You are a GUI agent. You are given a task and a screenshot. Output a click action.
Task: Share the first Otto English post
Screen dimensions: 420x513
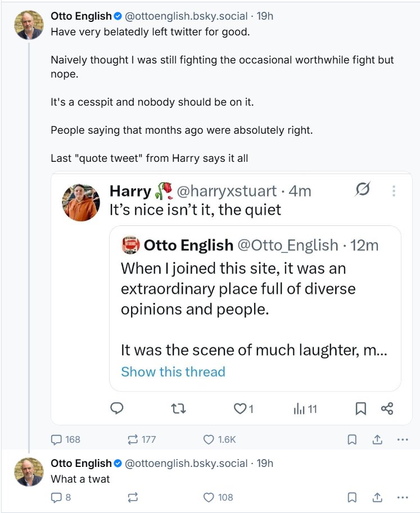pos(377,439)
